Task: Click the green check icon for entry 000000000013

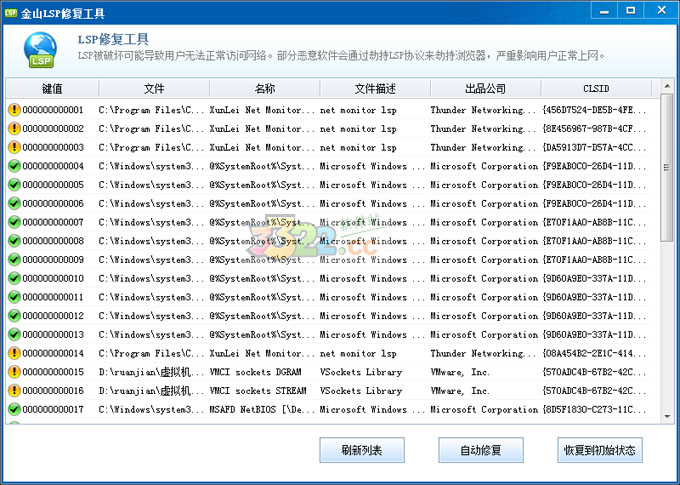Action: coord(14,334)
